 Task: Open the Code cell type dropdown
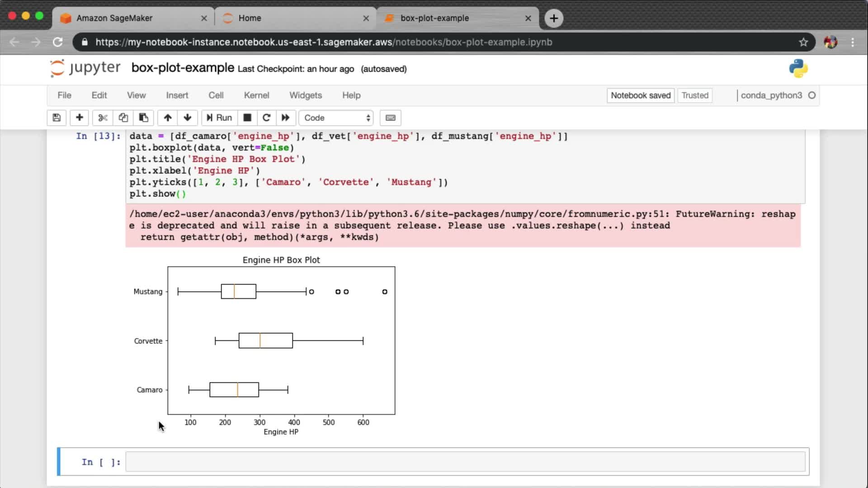click(x=336, y=118)
